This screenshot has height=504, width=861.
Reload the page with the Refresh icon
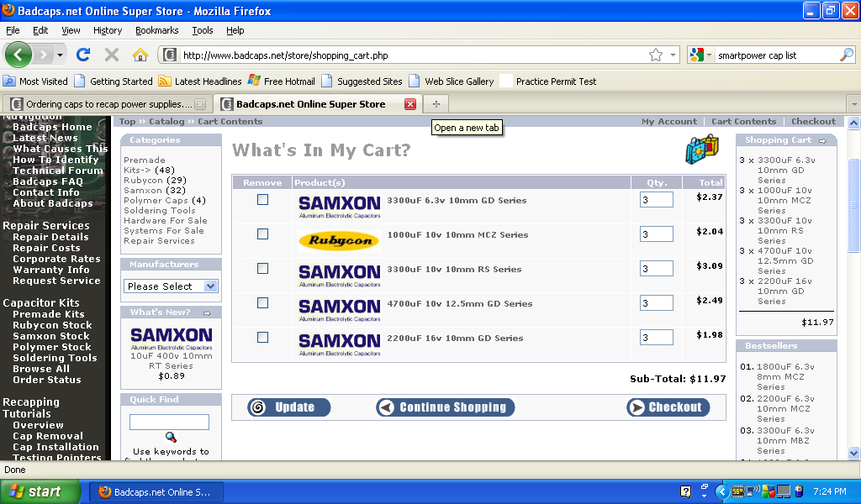(x=83, y=55)
